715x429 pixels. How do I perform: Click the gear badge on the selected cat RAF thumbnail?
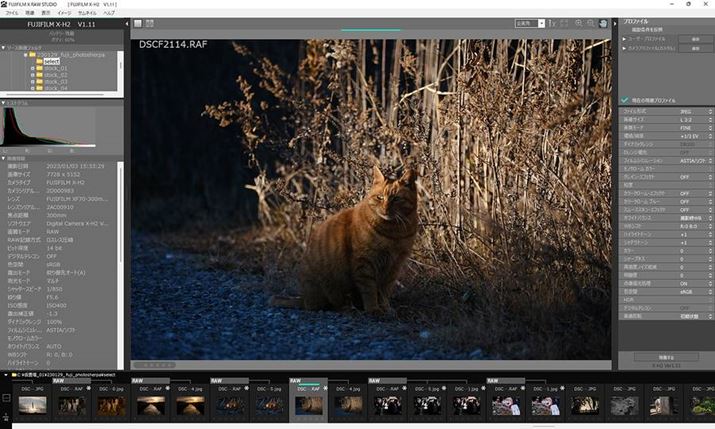[325, 388]
